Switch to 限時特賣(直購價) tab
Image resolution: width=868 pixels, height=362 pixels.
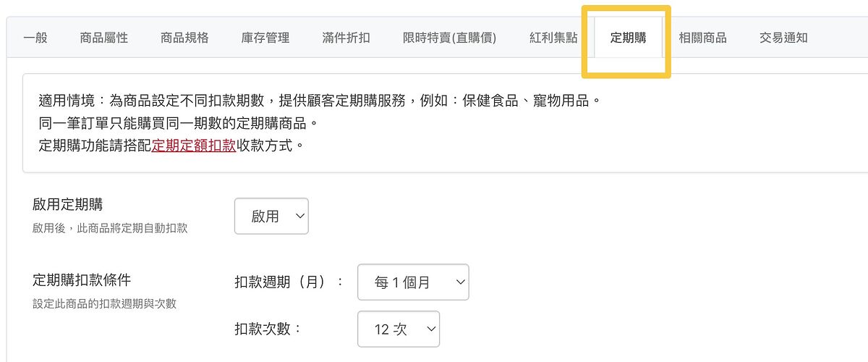(x=449, y=38)
